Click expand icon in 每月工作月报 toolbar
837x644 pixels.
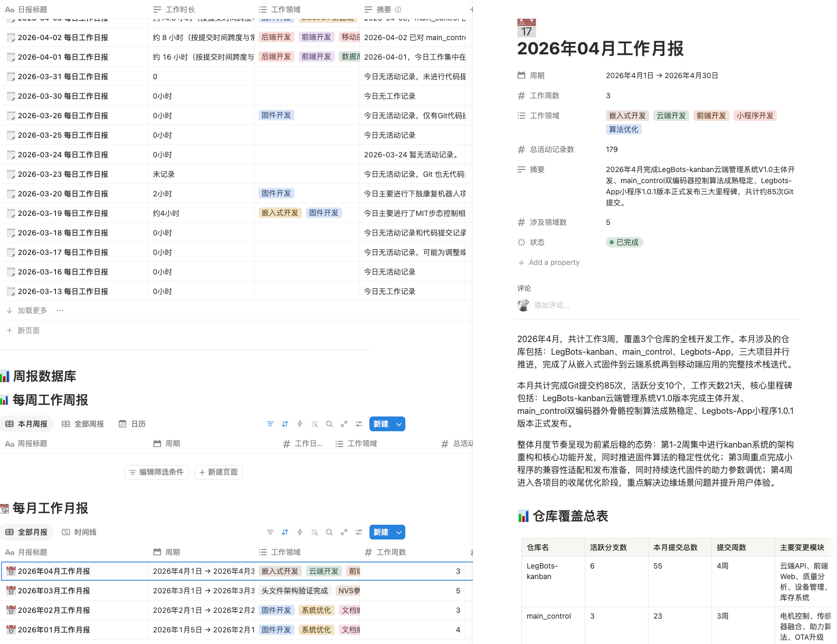pyautogui.click(x=344, y=532)
